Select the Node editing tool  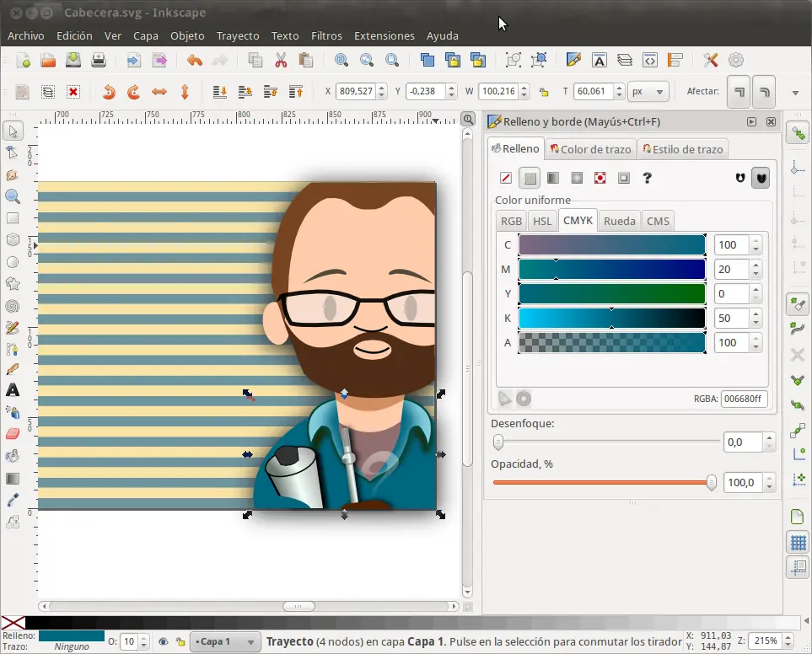point(13,153)
